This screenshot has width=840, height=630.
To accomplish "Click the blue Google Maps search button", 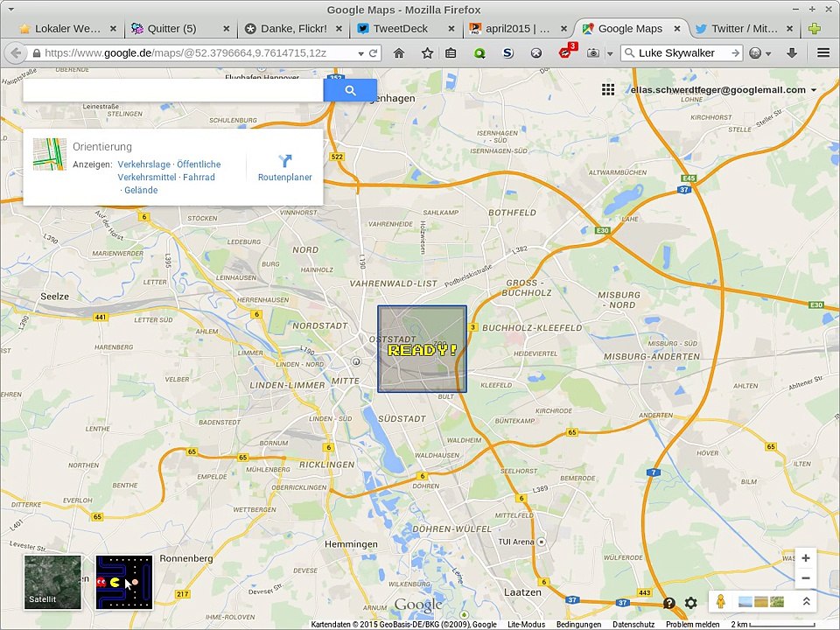I will [350, 90].
